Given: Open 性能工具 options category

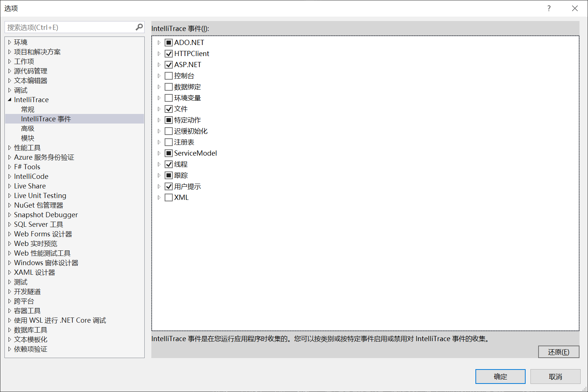Looking at the screenshot, I should coord(27,148).
